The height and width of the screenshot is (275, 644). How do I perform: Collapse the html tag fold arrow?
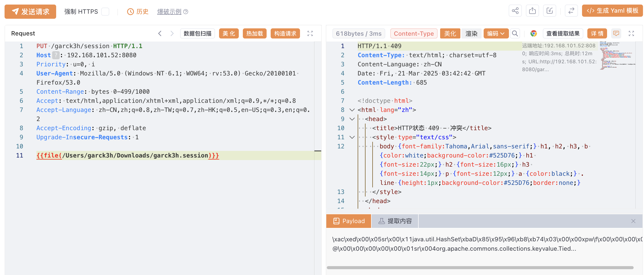click(352, 110)
